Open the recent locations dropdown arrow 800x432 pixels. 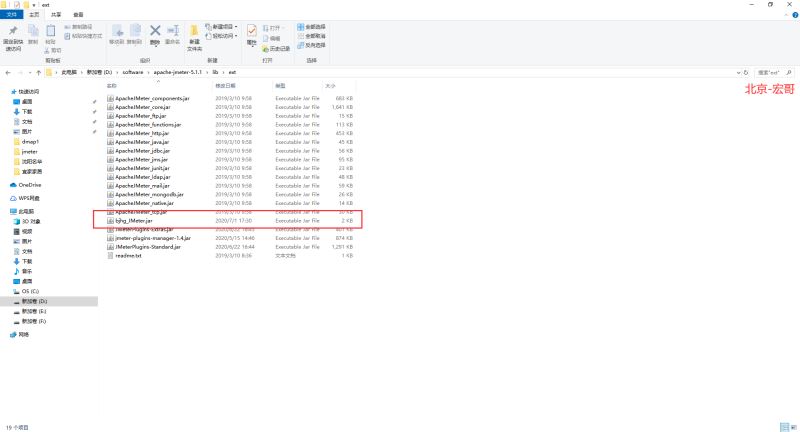click(x=30, y=72)
